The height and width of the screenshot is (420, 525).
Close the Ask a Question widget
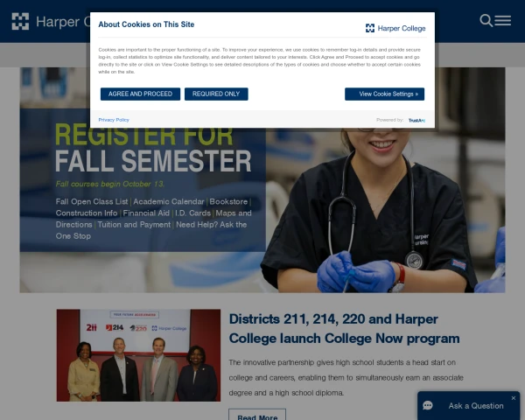514,398
